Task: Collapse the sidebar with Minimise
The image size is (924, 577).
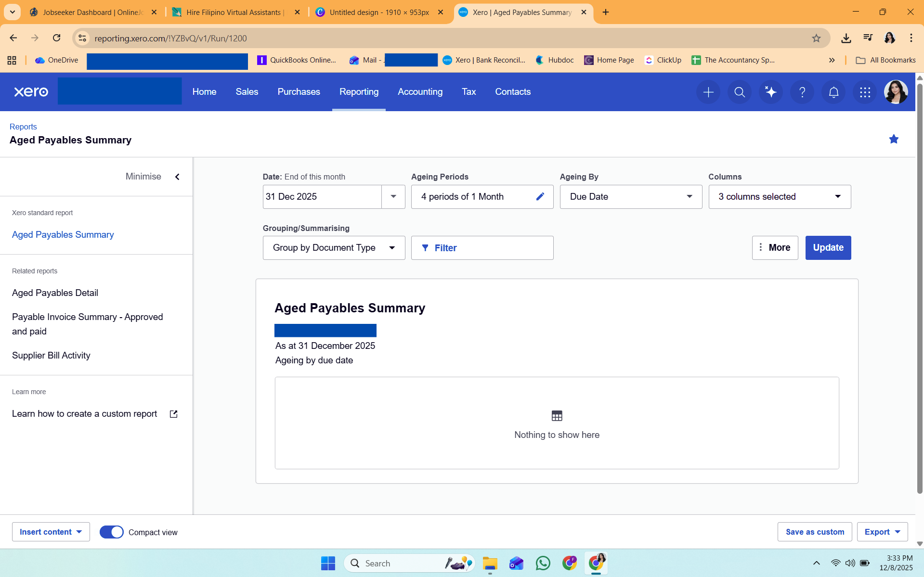Action: tap(153, 177)
